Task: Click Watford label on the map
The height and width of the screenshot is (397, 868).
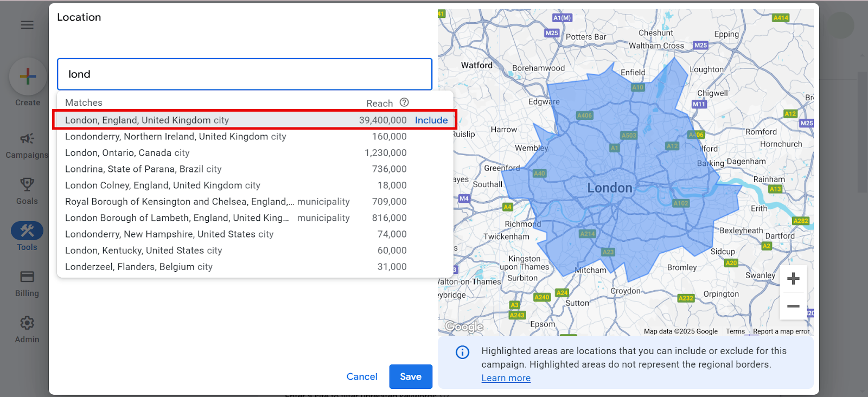Action: (x=477, y=65)
